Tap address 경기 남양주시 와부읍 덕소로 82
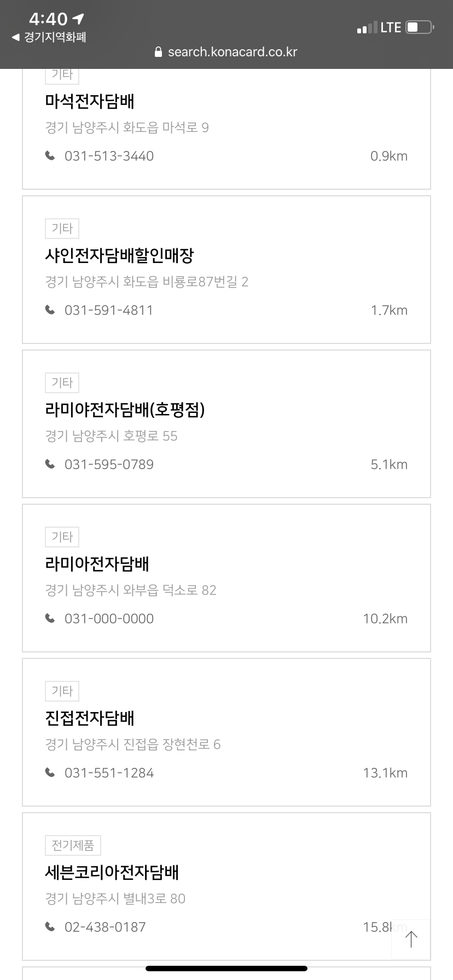This screenshot has width=453, height=980. [131, 590]
